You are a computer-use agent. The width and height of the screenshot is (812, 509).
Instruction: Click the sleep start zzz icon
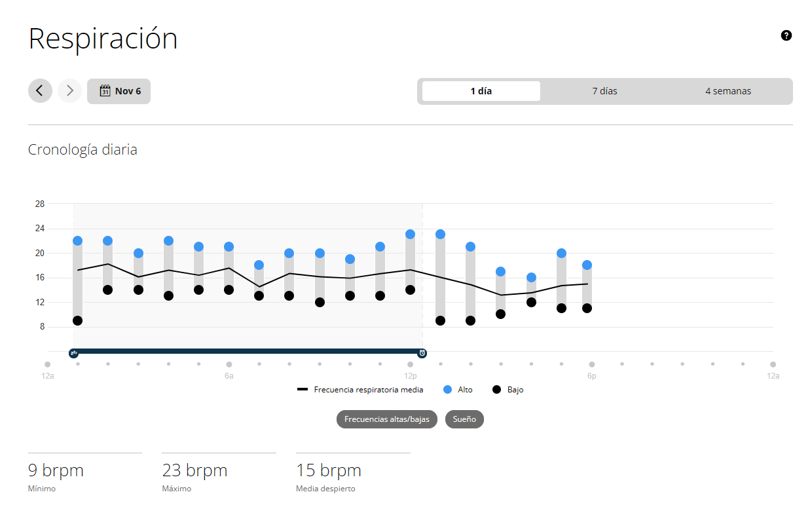pyautogui.click(x=73, y=353)
